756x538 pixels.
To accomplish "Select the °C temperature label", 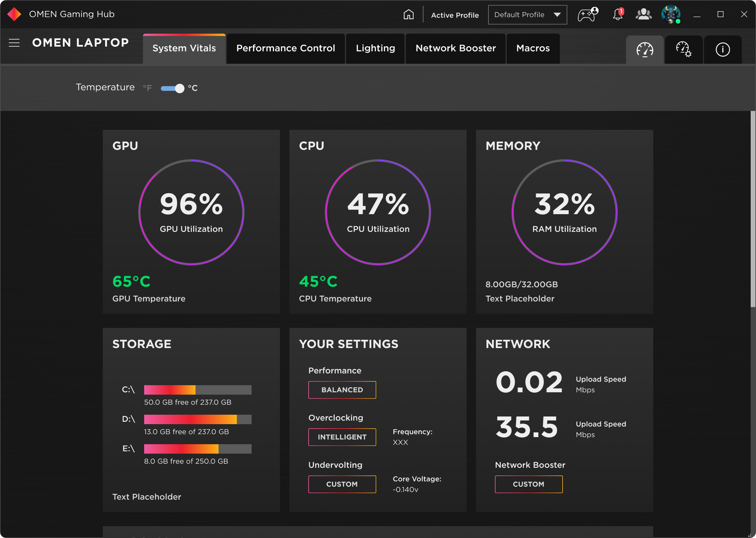I will pyautogui.click(x=193, y=88).
